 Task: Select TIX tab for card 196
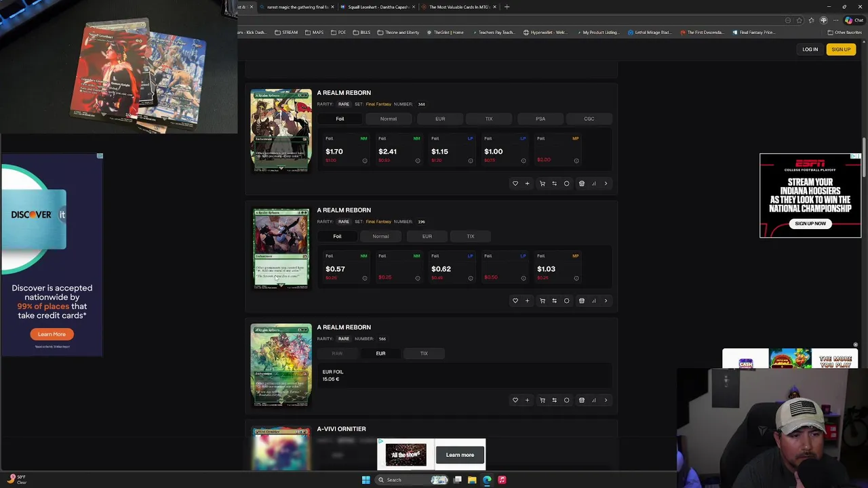(x=471, y=237)
